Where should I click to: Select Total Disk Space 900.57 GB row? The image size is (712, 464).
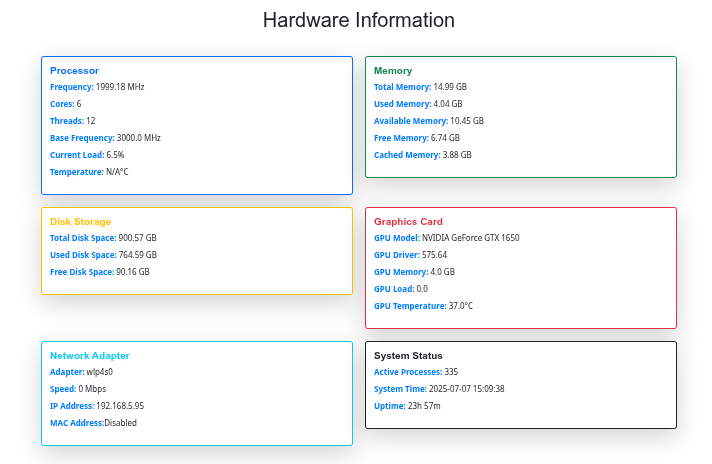pos(103,238)
